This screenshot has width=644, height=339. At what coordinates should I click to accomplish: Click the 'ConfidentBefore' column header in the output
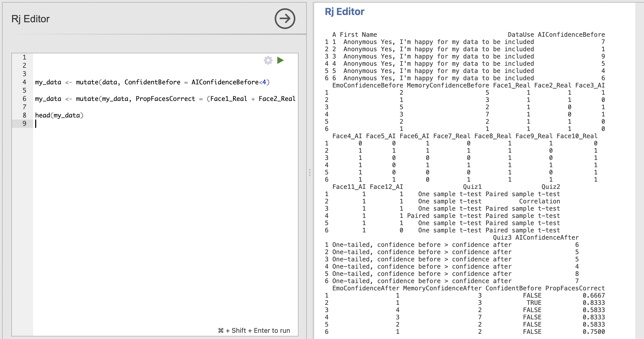coord(513,288)
